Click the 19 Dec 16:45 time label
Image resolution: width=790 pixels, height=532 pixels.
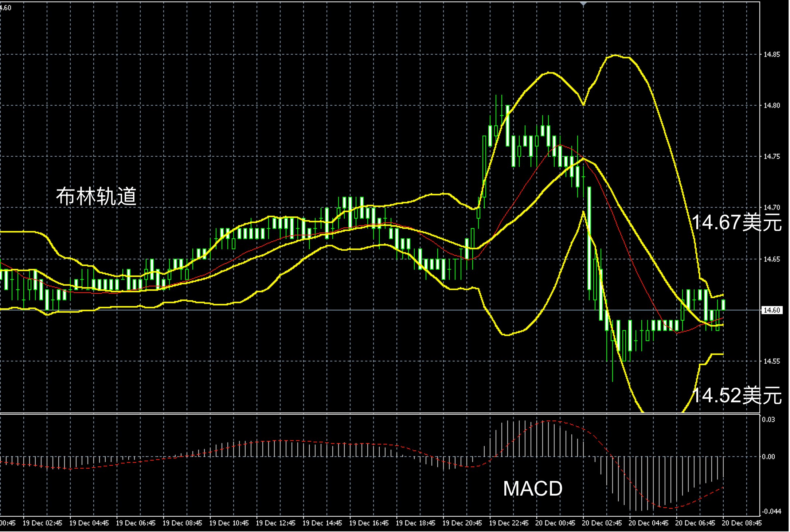369,523
